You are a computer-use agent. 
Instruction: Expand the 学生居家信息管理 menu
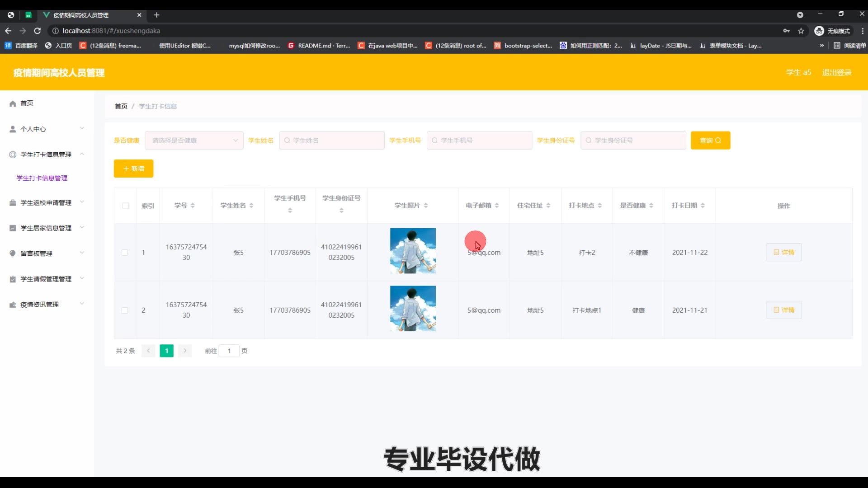[46, 228]
